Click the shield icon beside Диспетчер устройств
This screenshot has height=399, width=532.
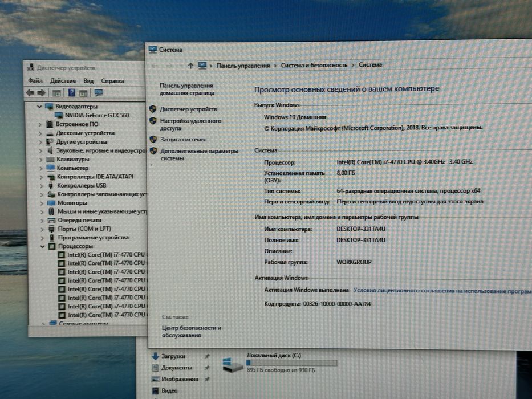pos(153,109)
